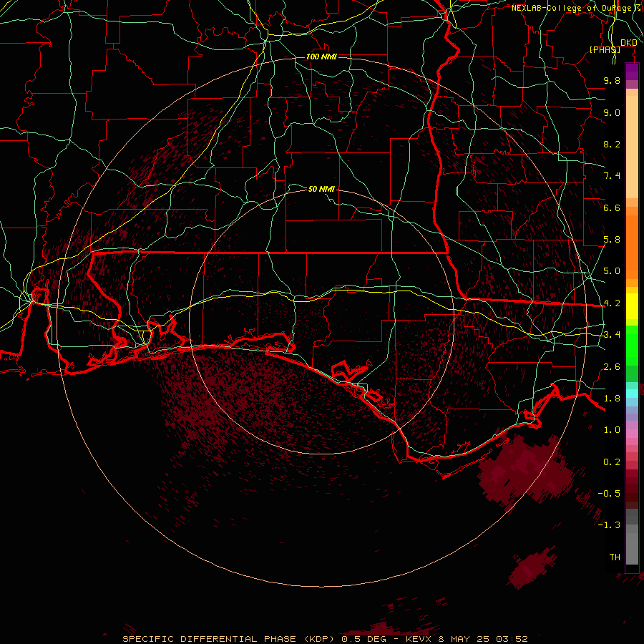Pick the 5.0 scale value

click(612, 271)
